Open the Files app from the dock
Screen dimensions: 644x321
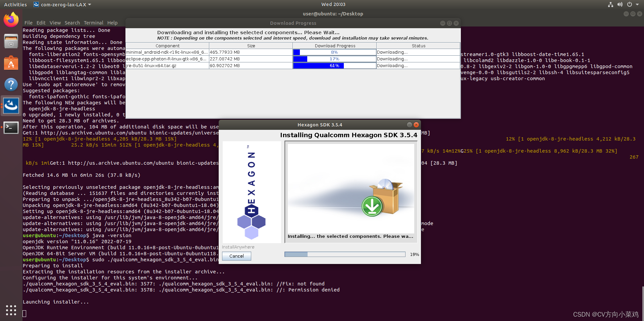click(x=11, y=41)
